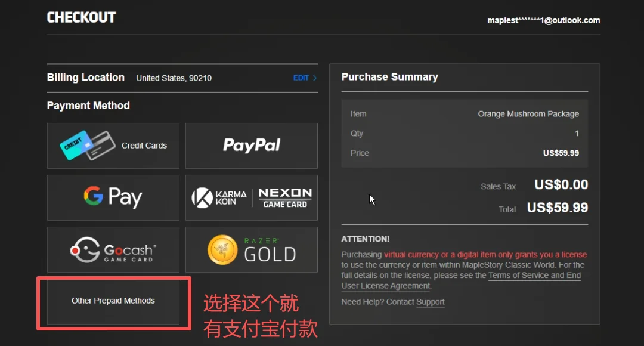644x346 pixels.
Task: Click the account email maplest********1@outlook.com
Action: point(543,20)
